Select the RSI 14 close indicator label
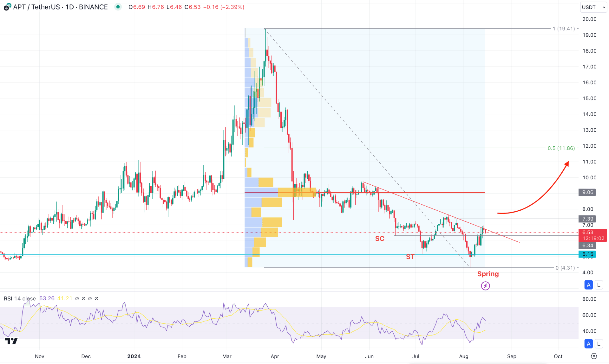The width and height of the screenshot is (609, 364). (x=20, y=298)
